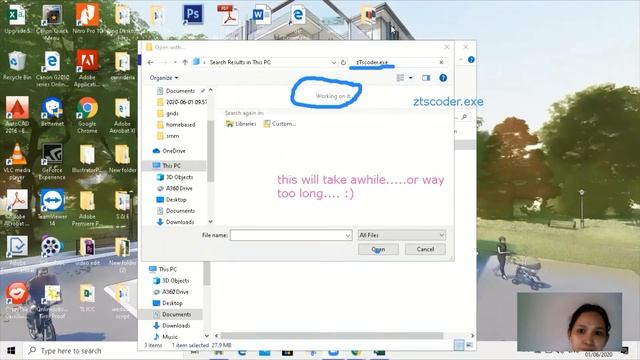Open the view options dropdown arrow
Screen dimensions: 640x360
(x=411, y=78)
